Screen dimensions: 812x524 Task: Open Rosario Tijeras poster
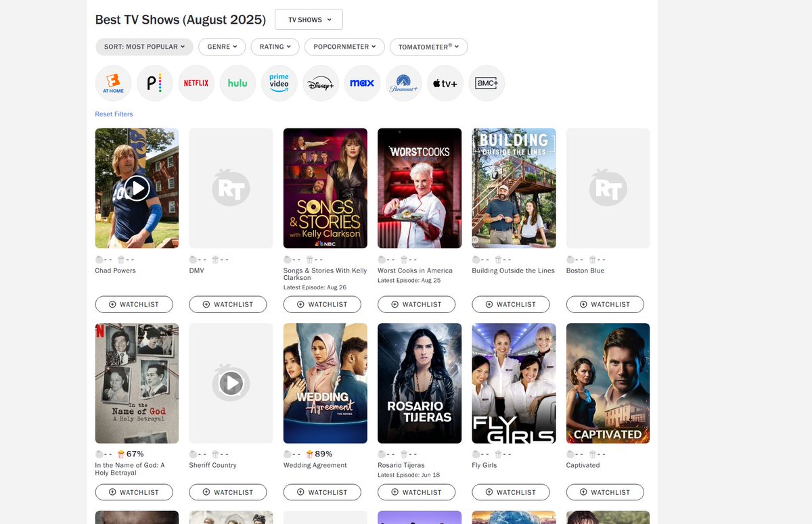click(420, 383)
